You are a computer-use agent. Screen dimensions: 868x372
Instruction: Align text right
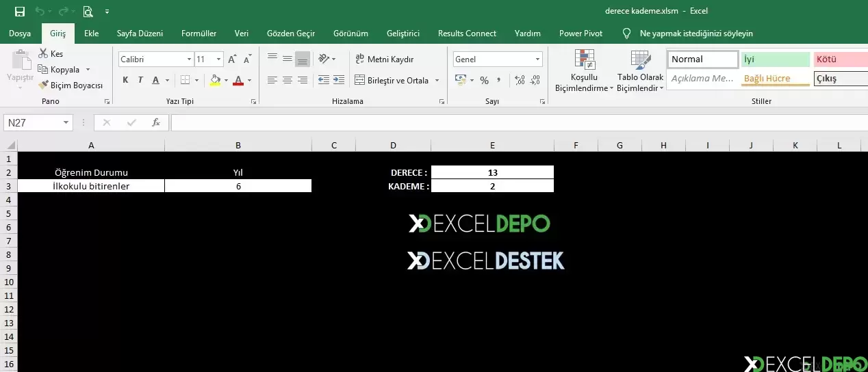pyautogui.click(x=303, y=80)
